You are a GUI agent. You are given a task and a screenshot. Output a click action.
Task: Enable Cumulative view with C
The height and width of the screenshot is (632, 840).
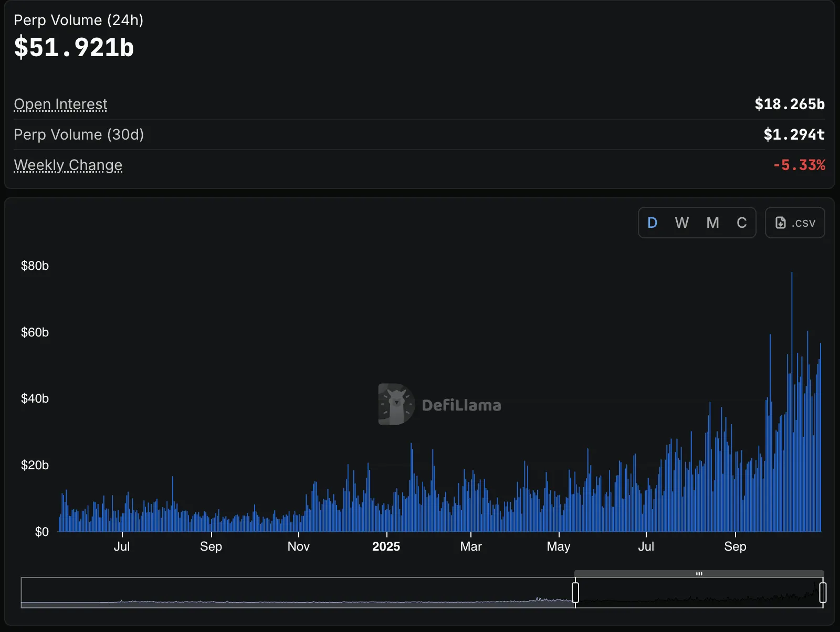[x=741, y=223]
